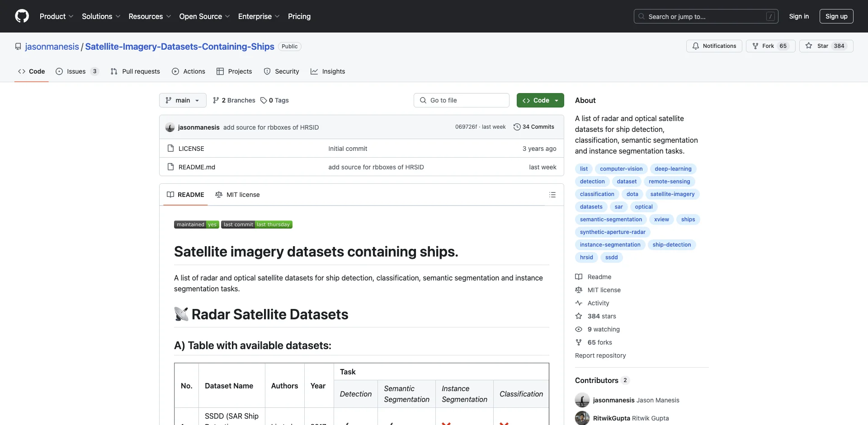
Task: Click the notifications bell icon
Action: 696,46
